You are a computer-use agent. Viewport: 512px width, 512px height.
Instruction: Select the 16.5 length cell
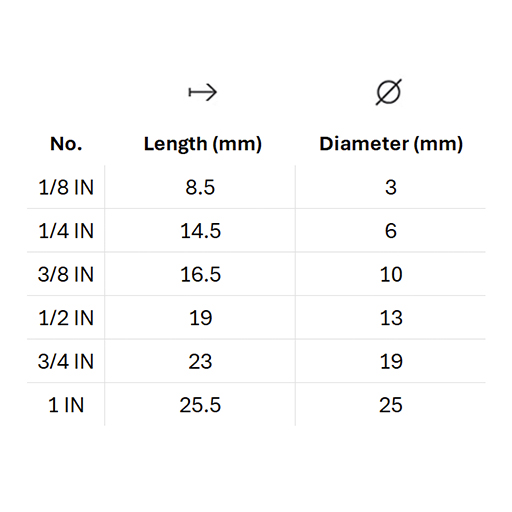point(200,275)
